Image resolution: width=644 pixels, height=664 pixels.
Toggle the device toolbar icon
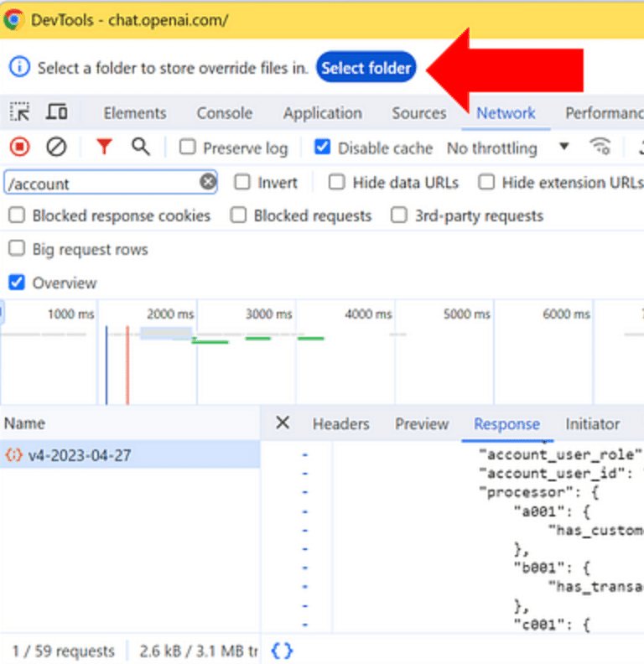coord(56,112)
